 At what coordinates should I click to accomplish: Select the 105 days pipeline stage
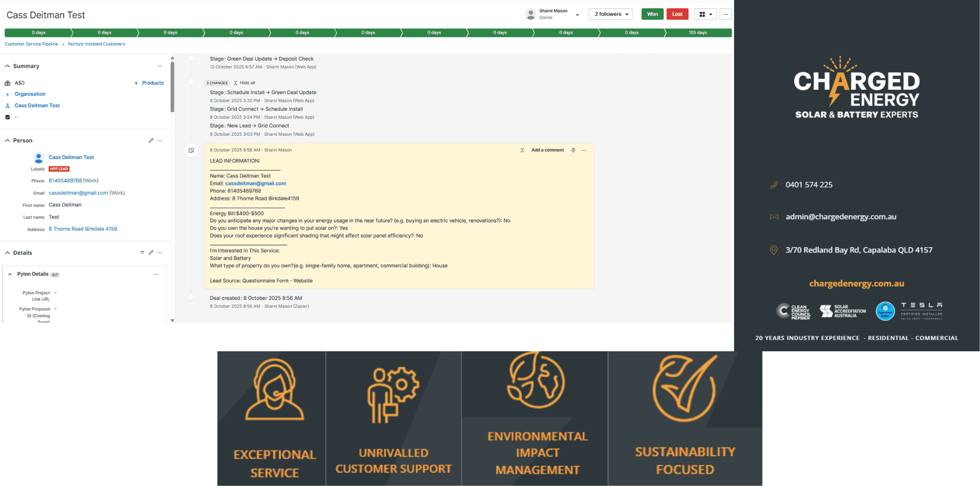(x=697, y=33)
